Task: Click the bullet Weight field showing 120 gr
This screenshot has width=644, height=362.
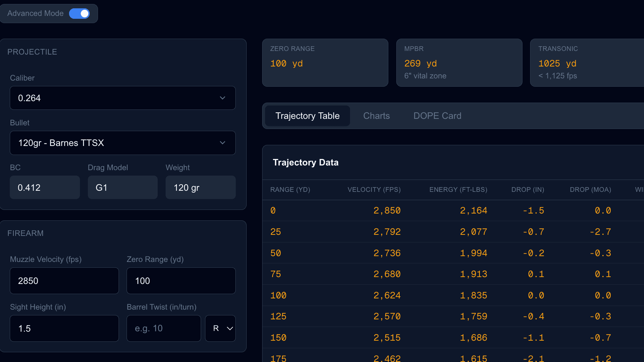Action: (200, 187)
